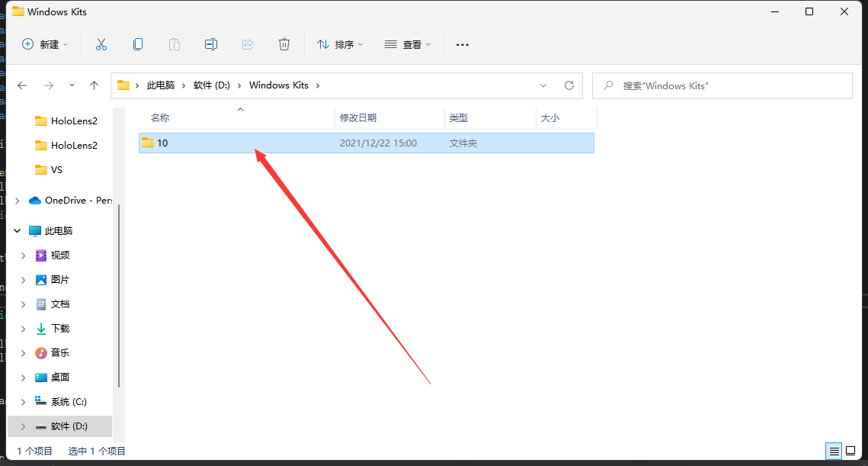Open 桌面 (Desktop) in sidebar

(53, 378)
